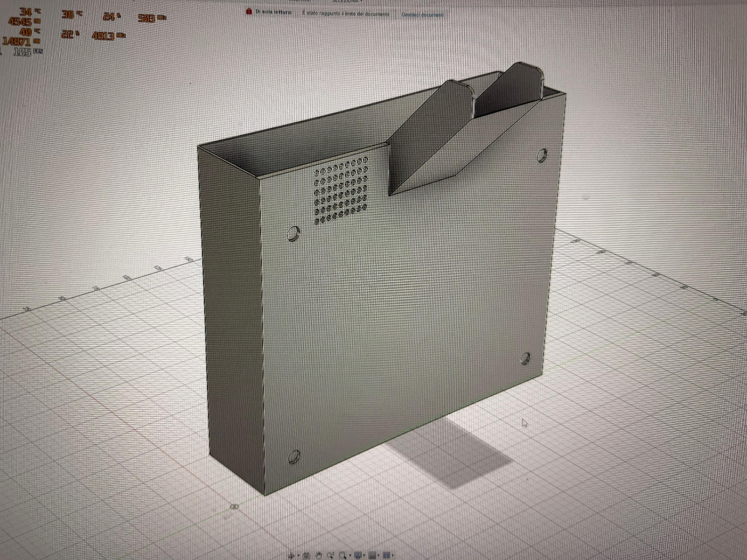Click the Gestisci documenti link
Image resolution: width=747 pixels, height=560 pixels.
423,15
